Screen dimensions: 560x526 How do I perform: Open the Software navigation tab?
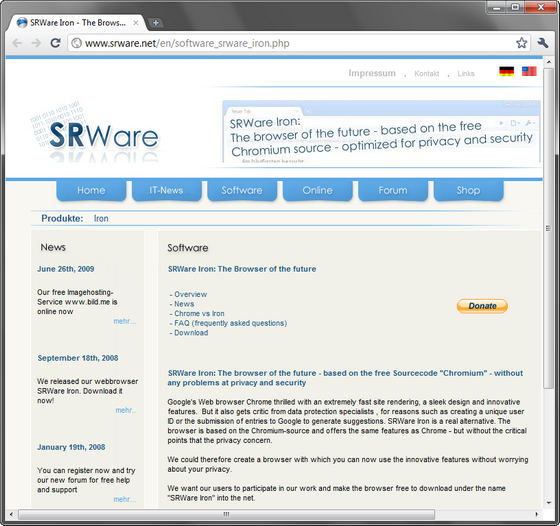[242, 190]
